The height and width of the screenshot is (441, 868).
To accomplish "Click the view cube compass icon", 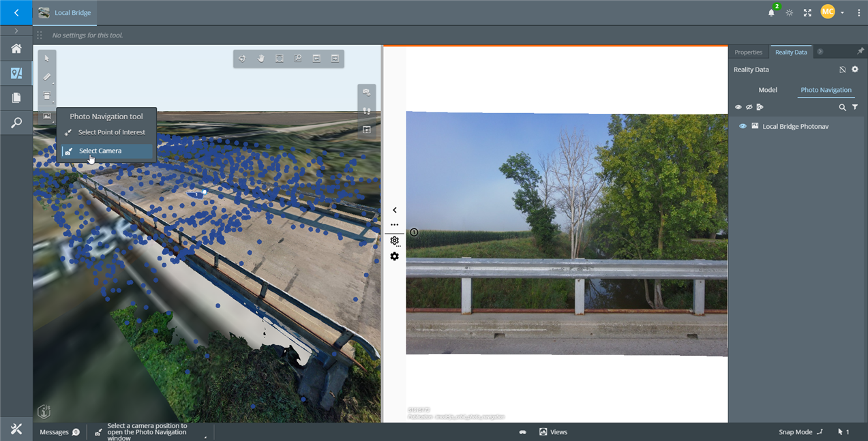I will (x=44, y=411).
